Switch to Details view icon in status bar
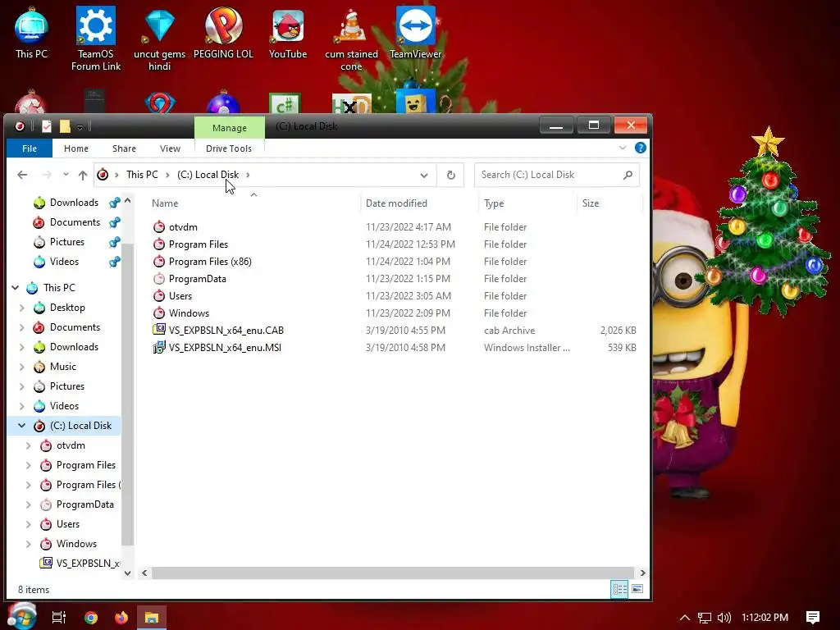This screenshot has width=840, height=630. pos(620,589)
